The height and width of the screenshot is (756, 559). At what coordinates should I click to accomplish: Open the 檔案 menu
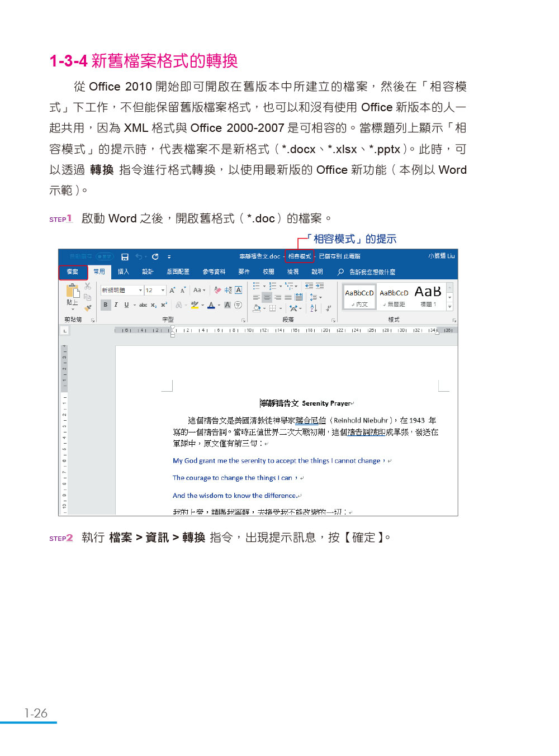73,272
